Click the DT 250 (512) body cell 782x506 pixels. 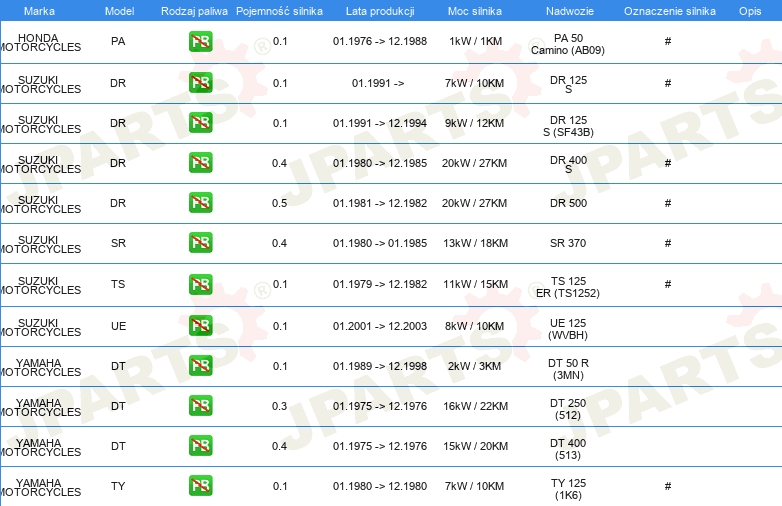click(x=568, y=409)
